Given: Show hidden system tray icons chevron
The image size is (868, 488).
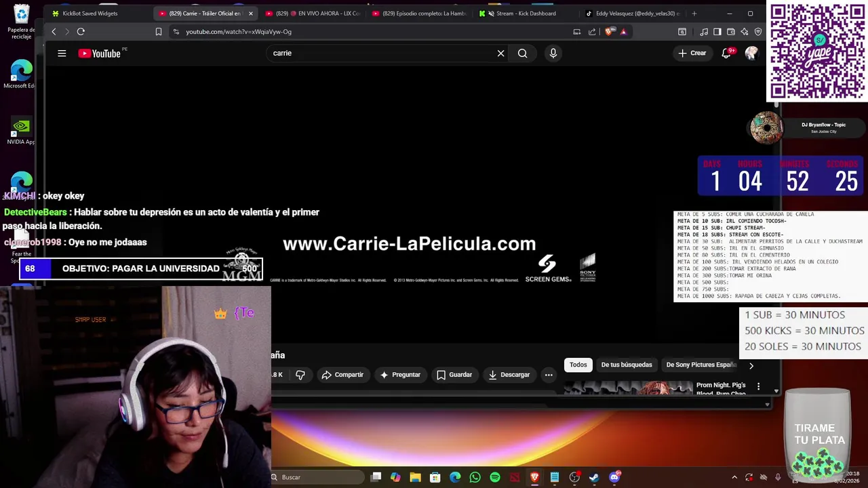Looking at the screenshot, I should (x=734, y=477).
